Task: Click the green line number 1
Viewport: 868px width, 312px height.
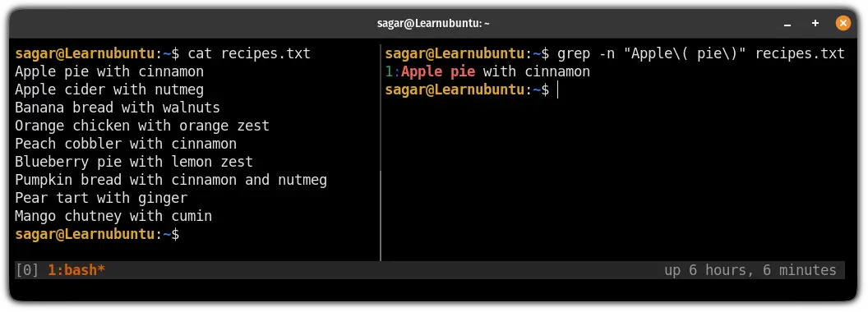Action: pyautogui.click(x=389, y=72)
